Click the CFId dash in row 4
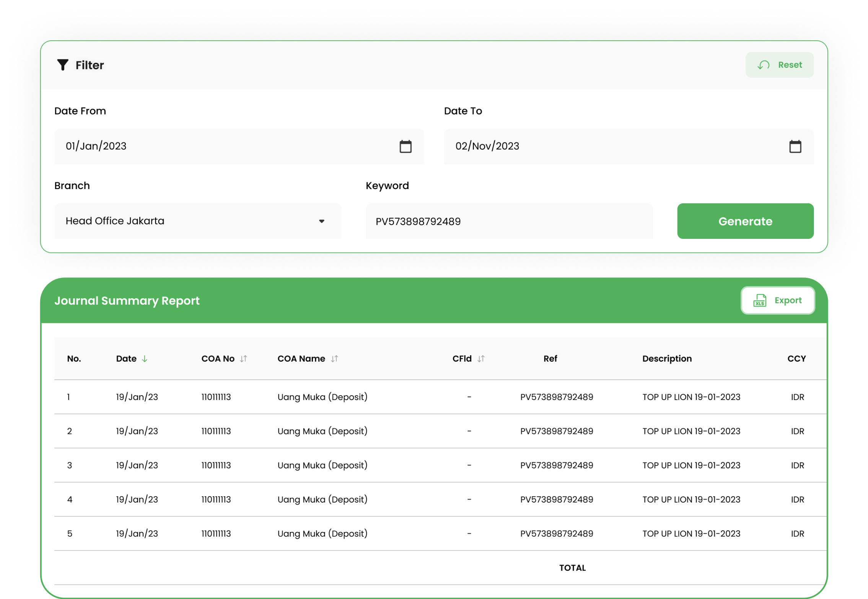Viewport: 868px width, 599px height. tap(469, 499)
